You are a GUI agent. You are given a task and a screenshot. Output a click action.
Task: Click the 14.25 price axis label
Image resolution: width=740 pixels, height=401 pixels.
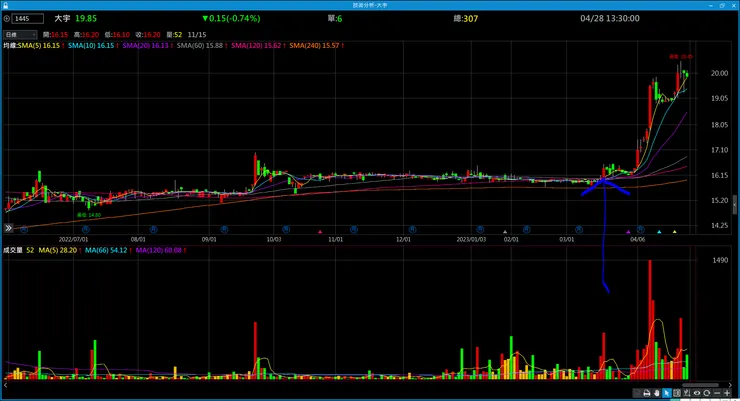pos(720,226)
